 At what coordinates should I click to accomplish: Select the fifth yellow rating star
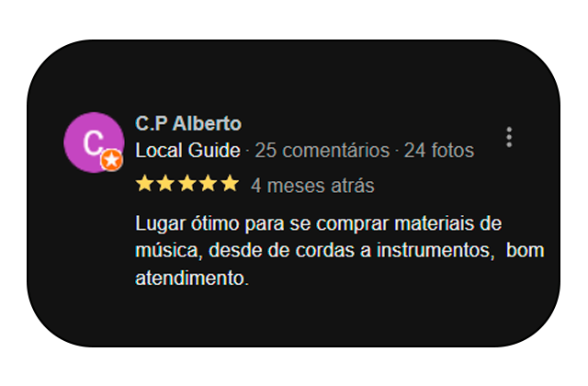click(230, 184)
